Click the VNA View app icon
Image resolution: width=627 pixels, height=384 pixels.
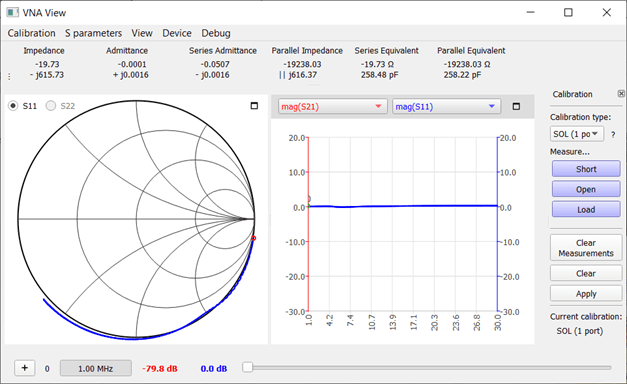tap(12, 12)
